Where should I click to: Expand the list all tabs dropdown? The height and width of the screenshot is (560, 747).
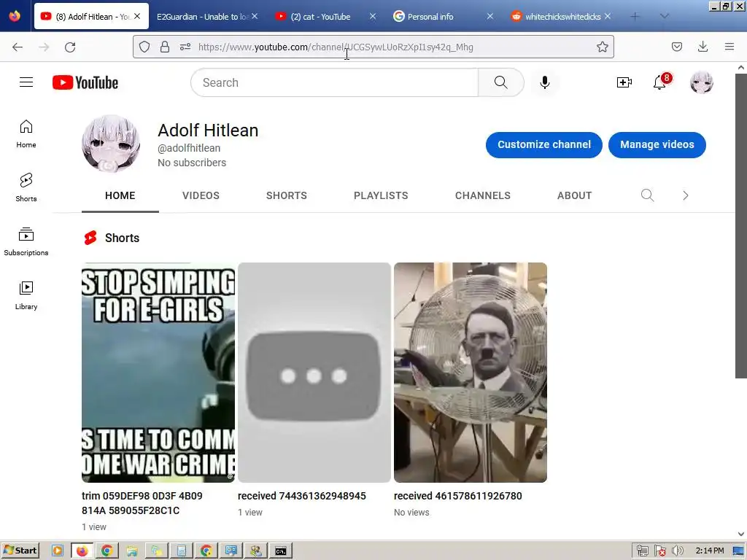click(665, 17)
